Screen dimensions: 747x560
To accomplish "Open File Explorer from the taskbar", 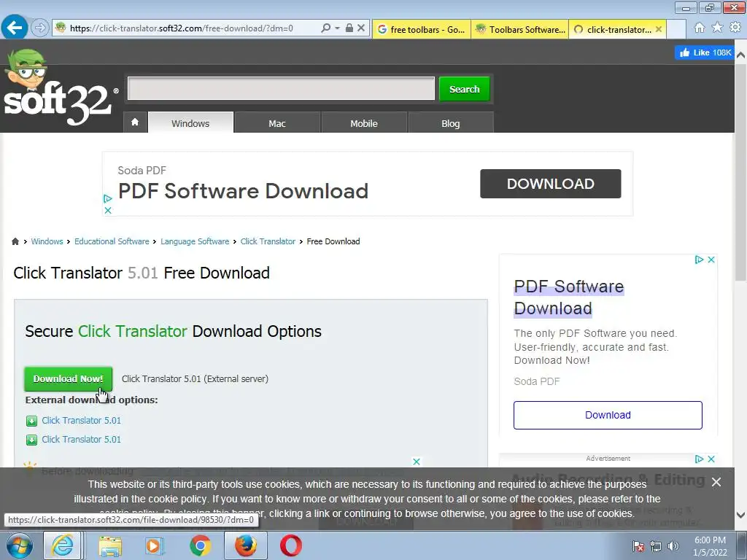I will (110, 545).
